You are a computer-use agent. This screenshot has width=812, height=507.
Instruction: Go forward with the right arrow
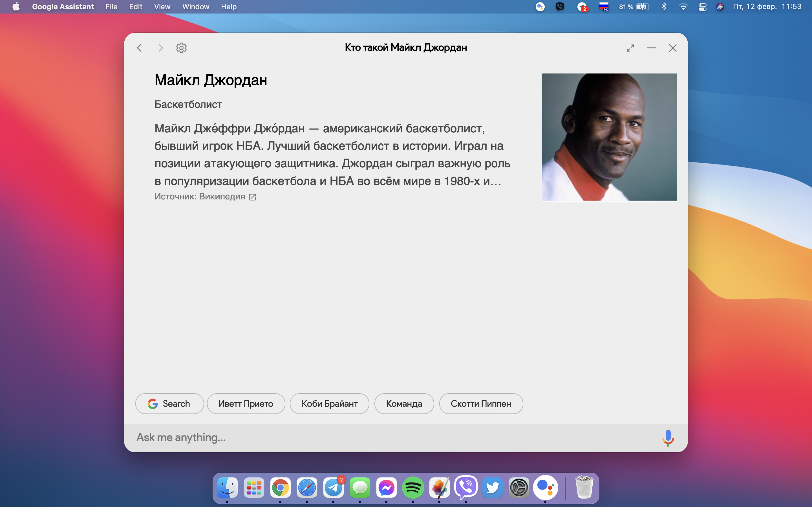pos(160,48)
